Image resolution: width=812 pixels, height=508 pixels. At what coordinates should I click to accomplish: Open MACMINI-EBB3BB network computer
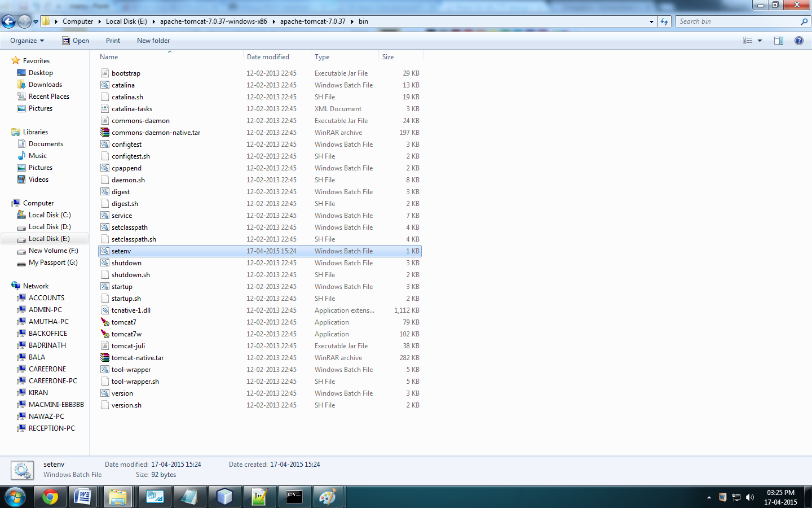point(56,405)
